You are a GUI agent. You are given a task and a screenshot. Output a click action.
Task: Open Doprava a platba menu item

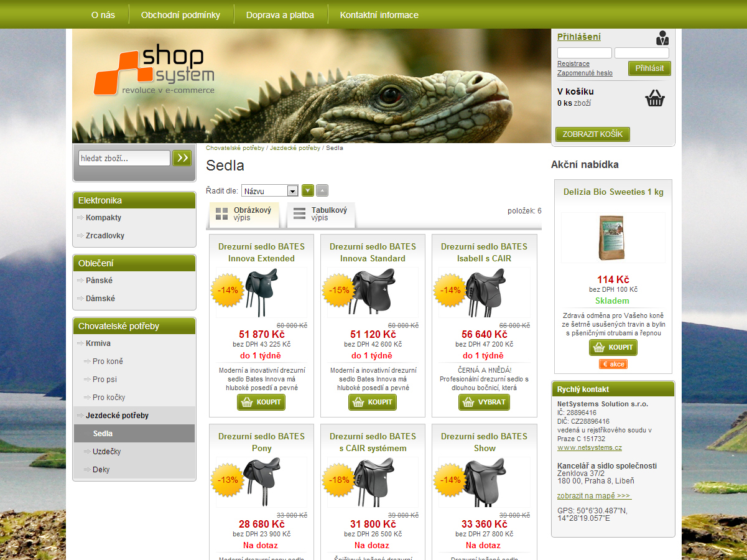(x=280, y=15)
